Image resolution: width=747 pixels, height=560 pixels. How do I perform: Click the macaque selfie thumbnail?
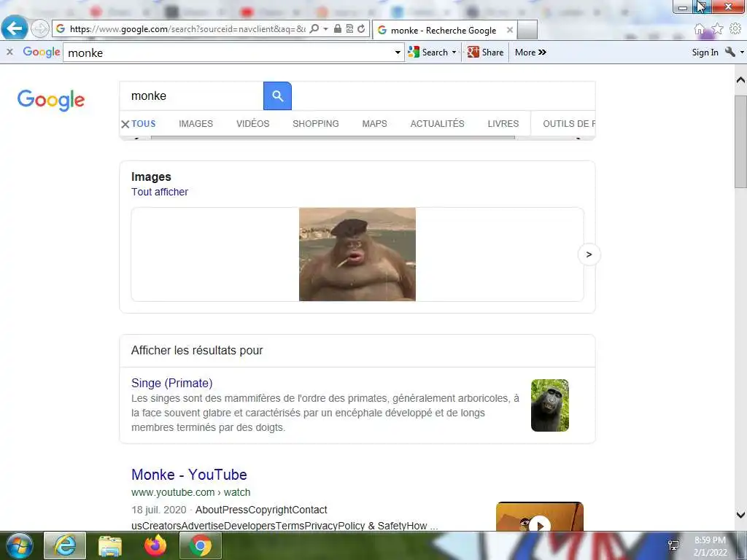point(550,405)
